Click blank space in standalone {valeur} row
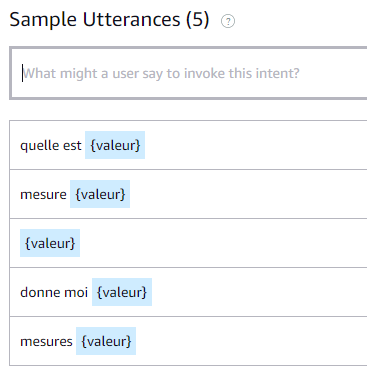The width and height of the screenshot is (367, 368). coord(223,243)
